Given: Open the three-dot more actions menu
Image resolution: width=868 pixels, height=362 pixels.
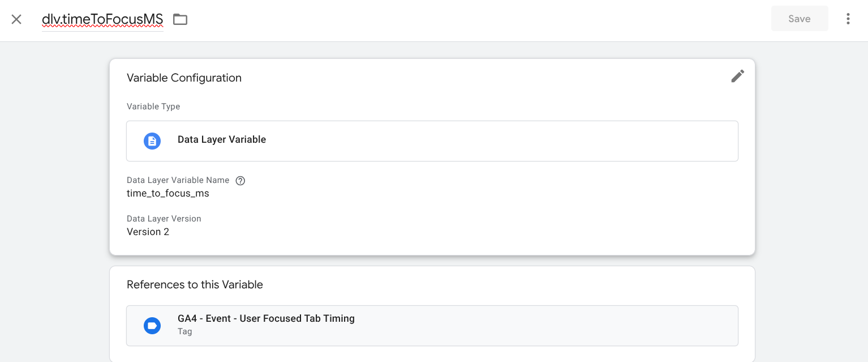Looking at the screenshot, I should point(848,19).
